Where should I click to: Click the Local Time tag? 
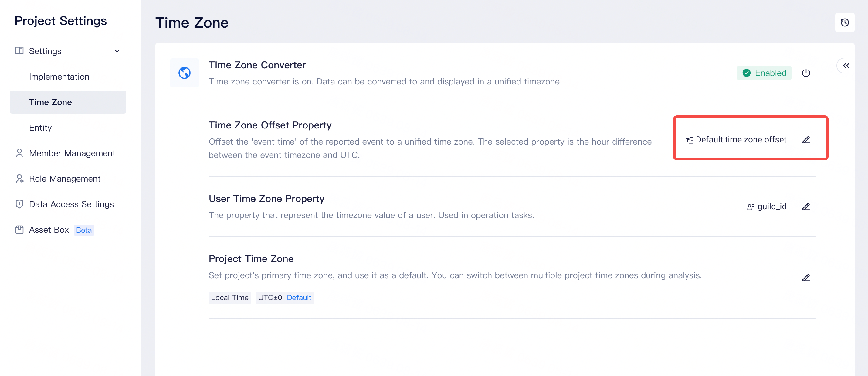(229, 298)
